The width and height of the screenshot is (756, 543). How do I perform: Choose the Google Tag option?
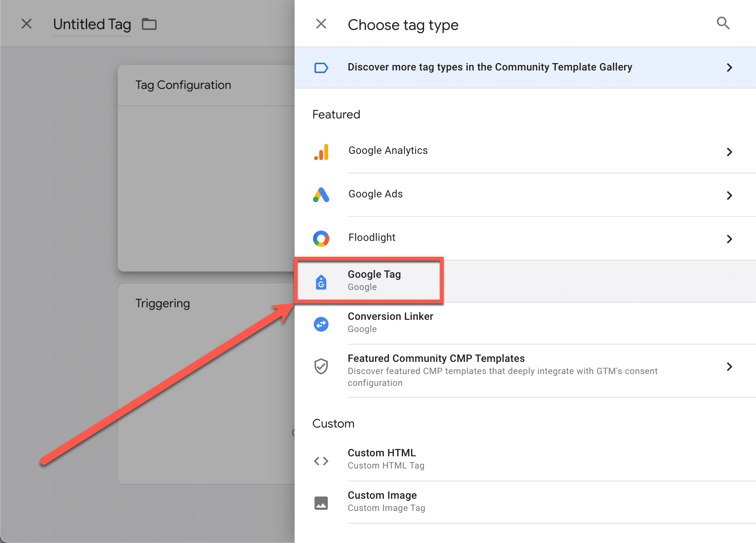coord(525,281)
